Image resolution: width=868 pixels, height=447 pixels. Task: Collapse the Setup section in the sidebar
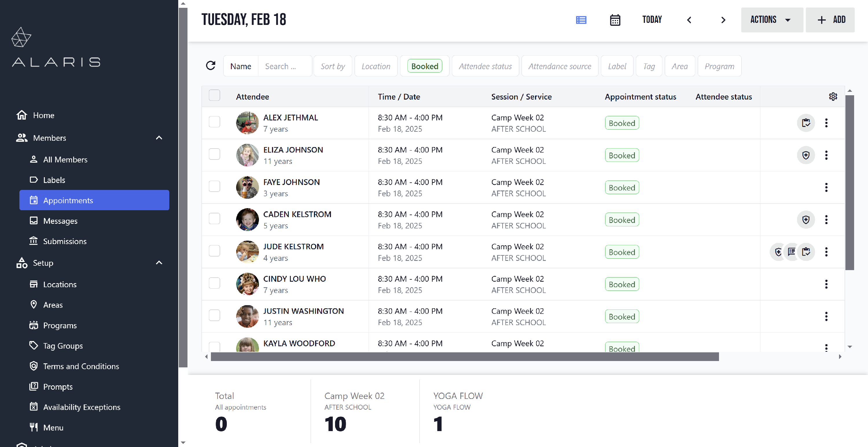coord(159,263)
